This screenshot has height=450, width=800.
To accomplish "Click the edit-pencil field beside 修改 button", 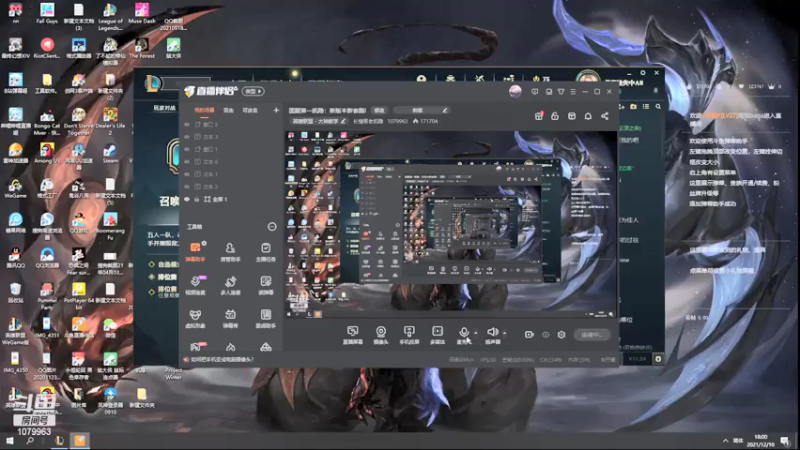I will (421, 110).
